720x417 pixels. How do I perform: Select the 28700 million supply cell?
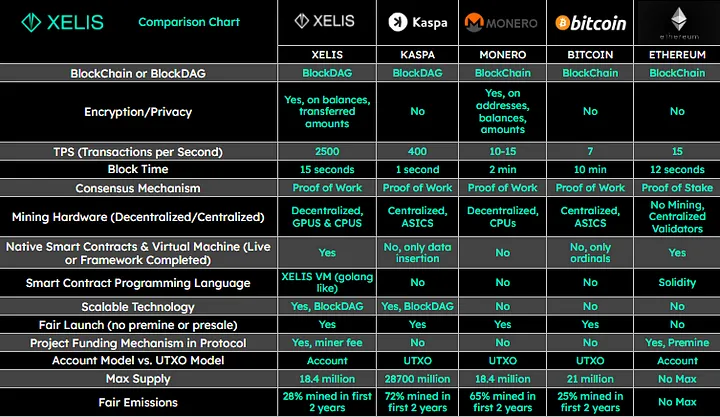click(x=418, y=380)
